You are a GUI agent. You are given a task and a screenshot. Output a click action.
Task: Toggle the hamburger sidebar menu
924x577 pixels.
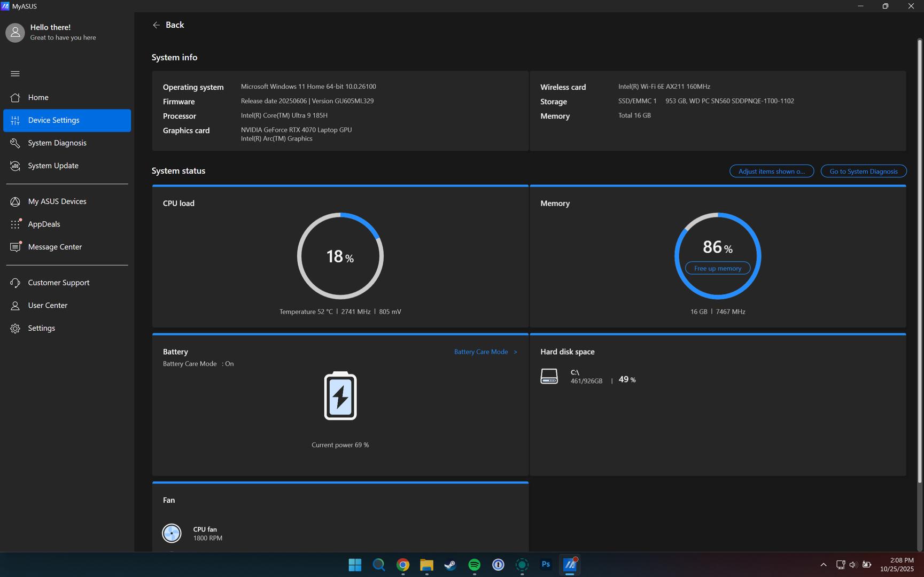point(15,74)
